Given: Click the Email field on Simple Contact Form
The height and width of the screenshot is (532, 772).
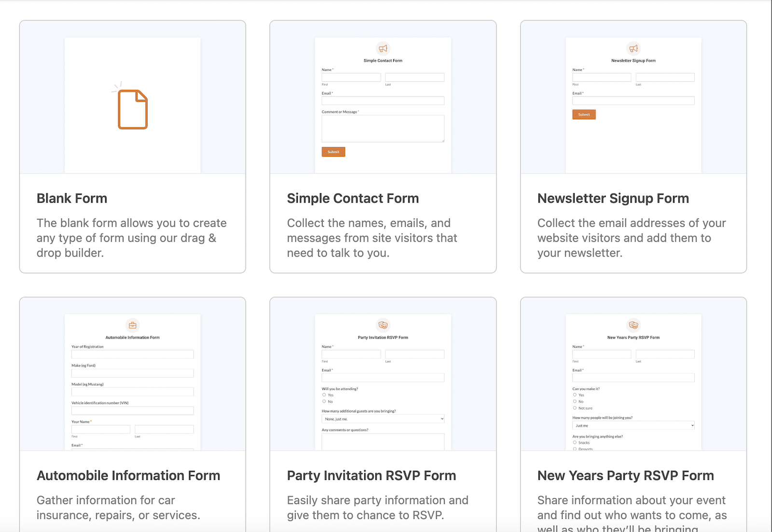Looking at the screenshot, I should [x=383, y=100].
